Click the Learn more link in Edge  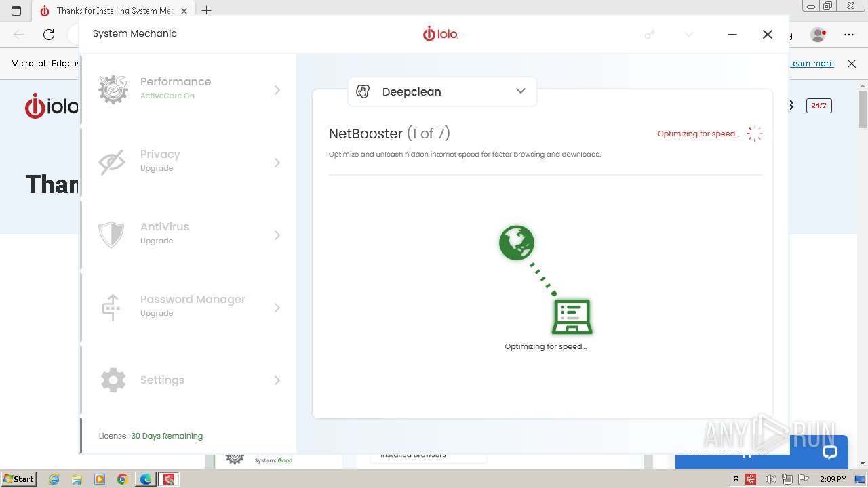(x=812, y=63)
